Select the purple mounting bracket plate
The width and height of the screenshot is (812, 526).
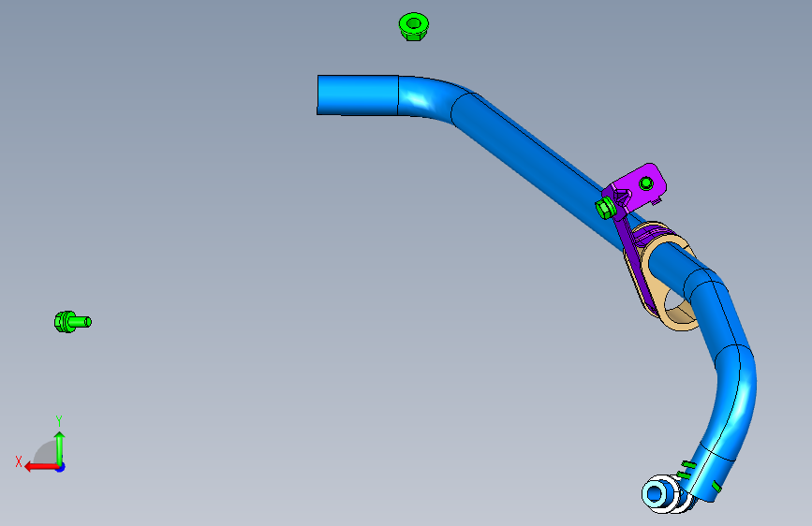(633, 197)
